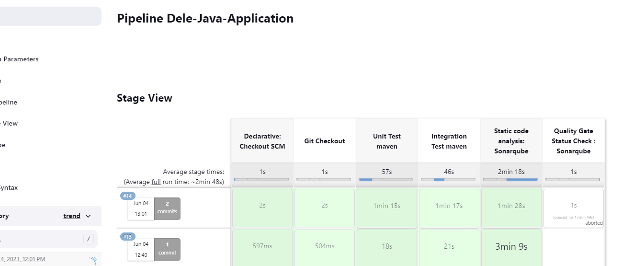Viewport: 644px width, 266px height.
Task: Focus the search field at the top of the sidebar
Action: [x=48, y=16]
